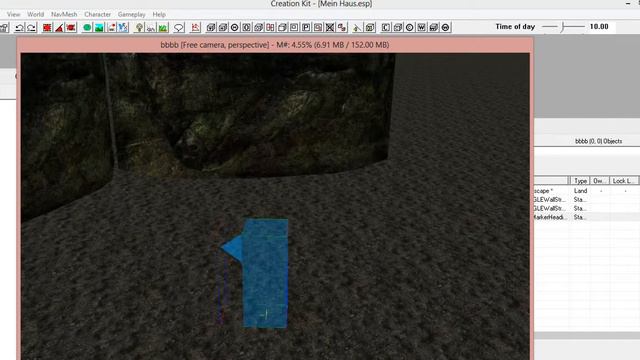The height and width of the screenshot is (360, 640).
Task: Click the circle icon left of W icon
Action: 409,28
